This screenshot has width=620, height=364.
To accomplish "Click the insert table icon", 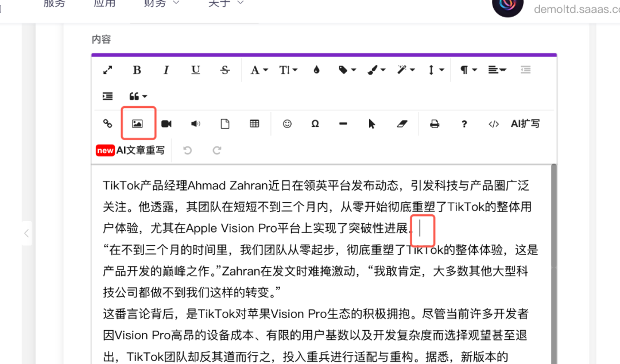I will (x=254, y=123).
